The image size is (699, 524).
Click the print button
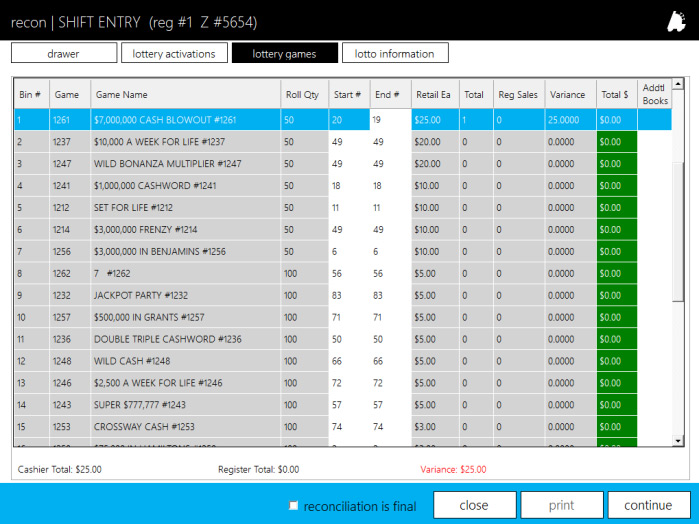pos(562,505)
